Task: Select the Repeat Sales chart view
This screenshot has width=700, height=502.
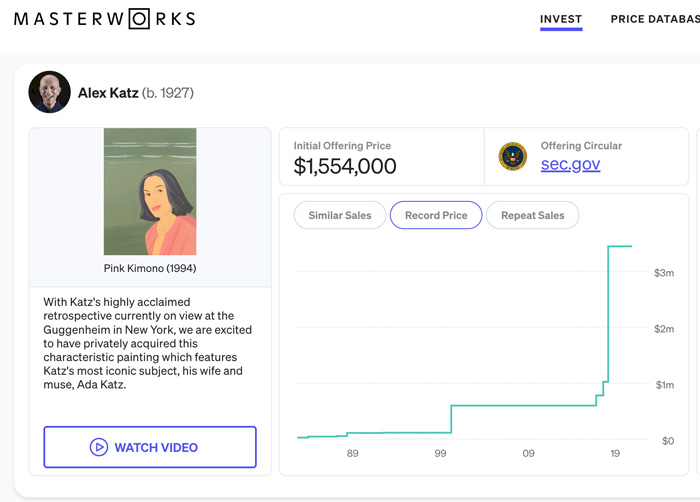Action: 533,215
